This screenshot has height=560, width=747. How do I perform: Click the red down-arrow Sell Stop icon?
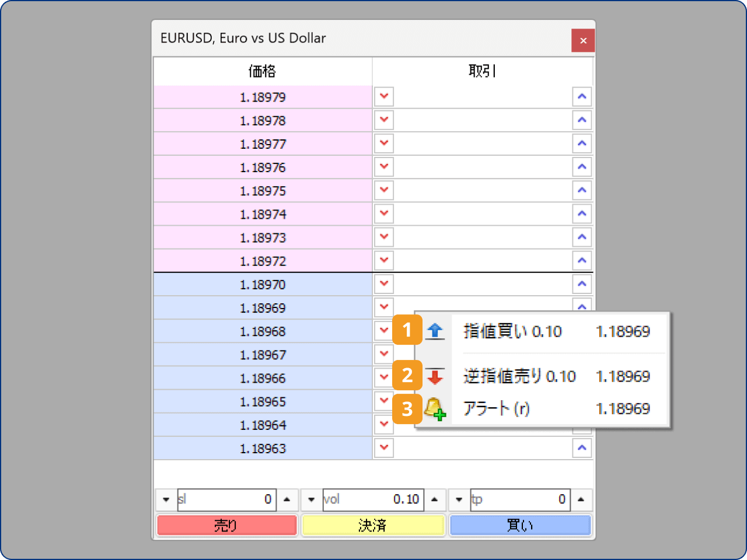435,376
